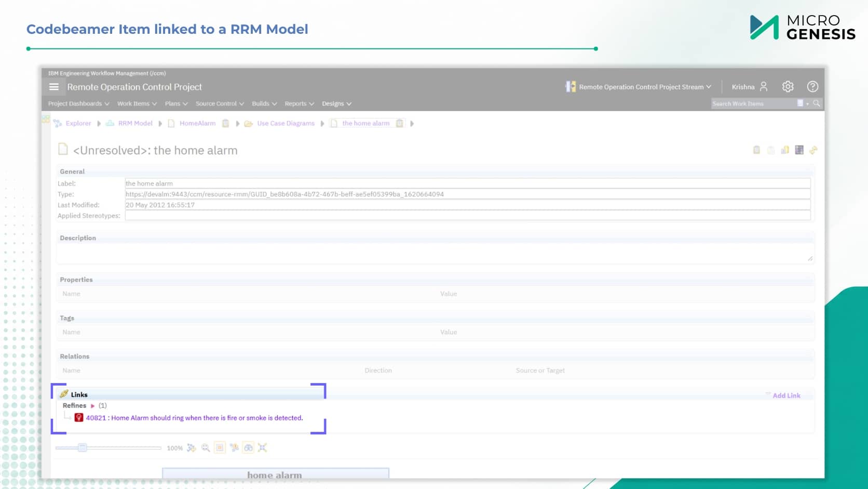Open linked item 40821 Home Alarm requirement
Viewport: 868px width, 489px height.
pyautogui.click(x=195, y=418)
